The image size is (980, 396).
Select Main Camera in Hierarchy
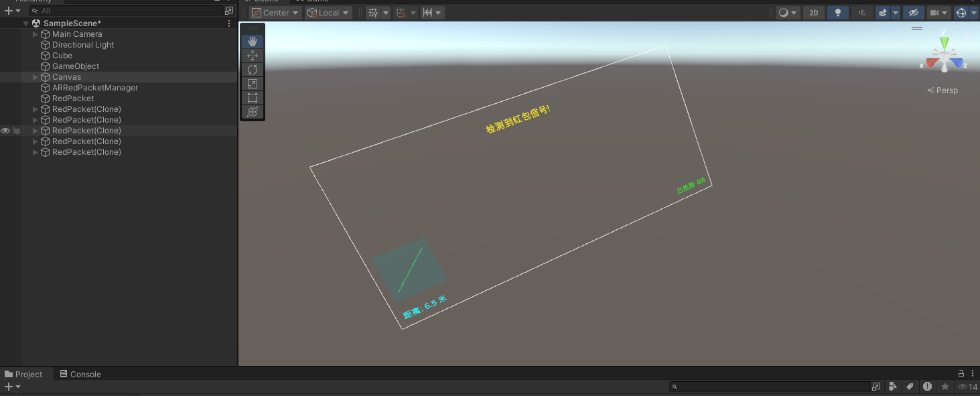click(77, 34)
